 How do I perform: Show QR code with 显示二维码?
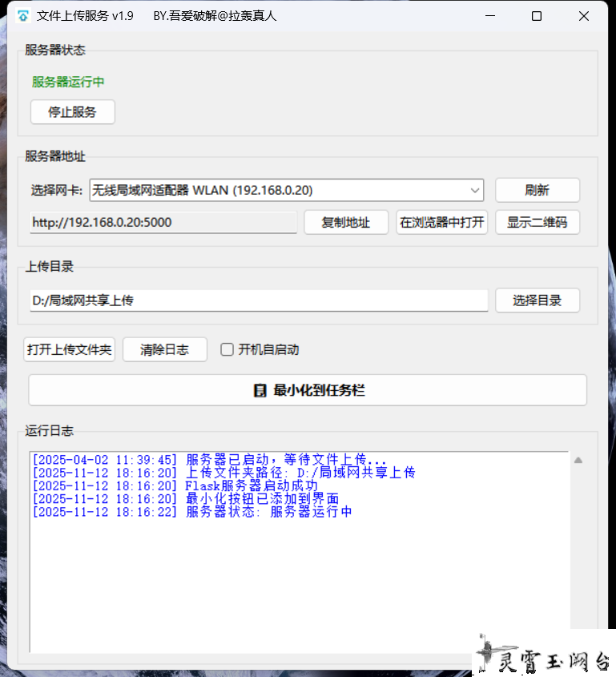(x=537, y=222)
